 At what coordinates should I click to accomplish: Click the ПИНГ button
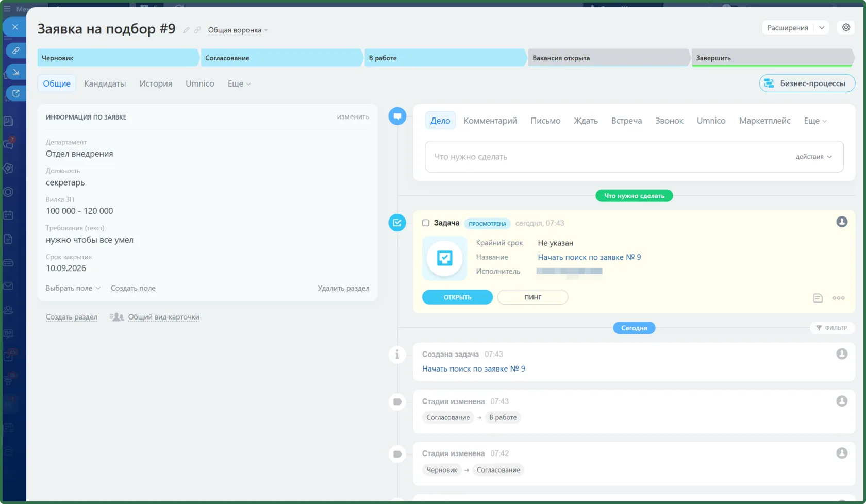(532, 297)
